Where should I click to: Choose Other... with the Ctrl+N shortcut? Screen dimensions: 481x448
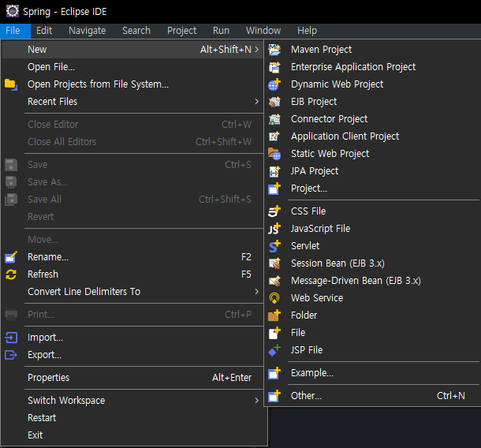click(x=373, y=396)
